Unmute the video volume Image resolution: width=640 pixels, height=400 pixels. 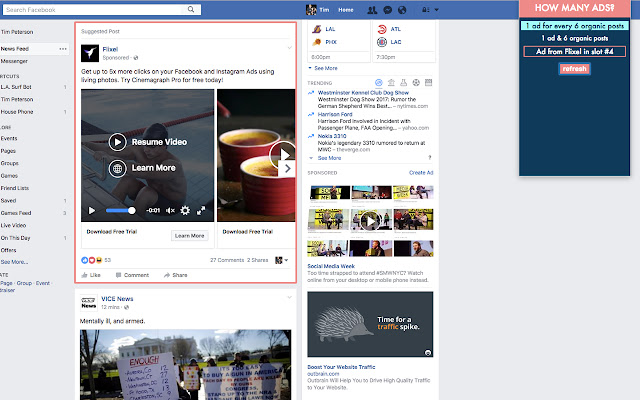(169, 210)
